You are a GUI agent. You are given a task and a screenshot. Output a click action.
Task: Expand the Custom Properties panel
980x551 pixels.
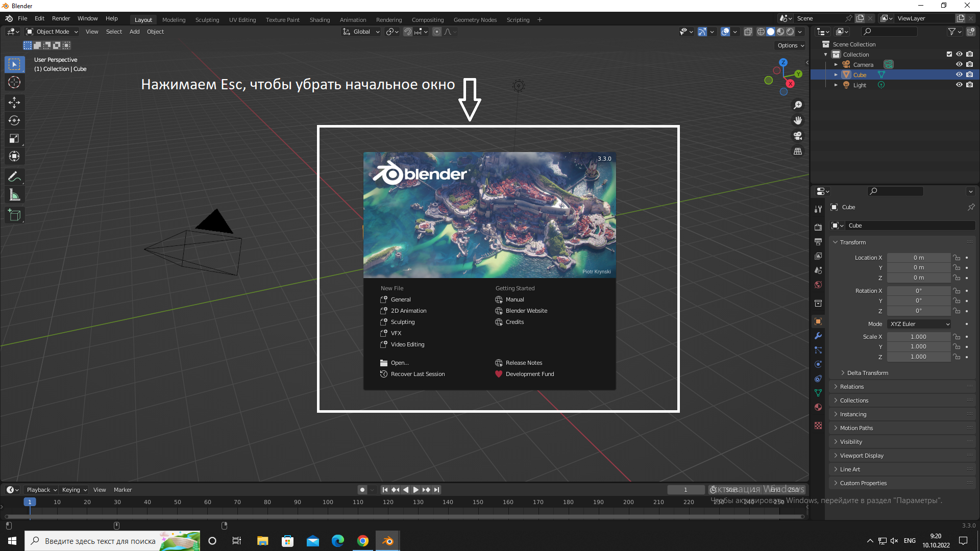[902, 483]
